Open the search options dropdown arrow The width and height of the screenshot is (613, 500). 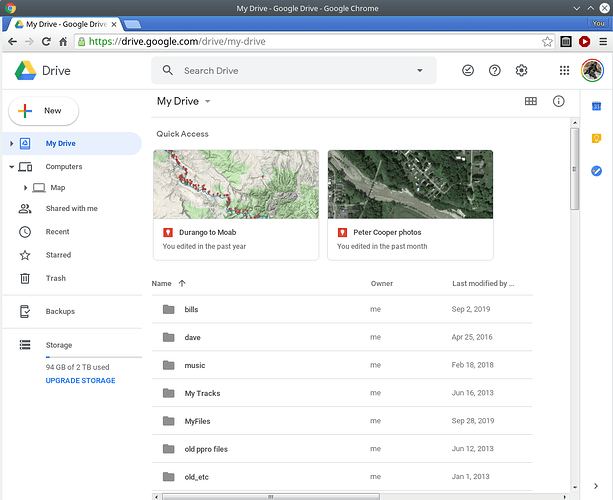419,70
